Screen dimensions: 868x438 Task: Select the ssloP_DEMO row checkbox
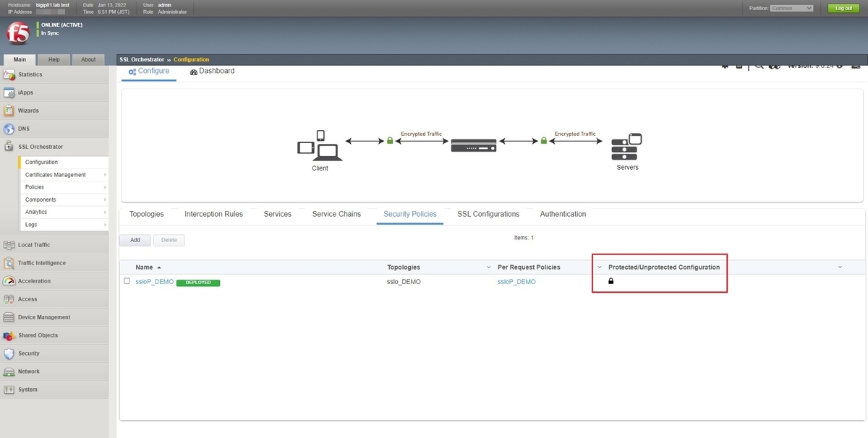click(127, 281)
